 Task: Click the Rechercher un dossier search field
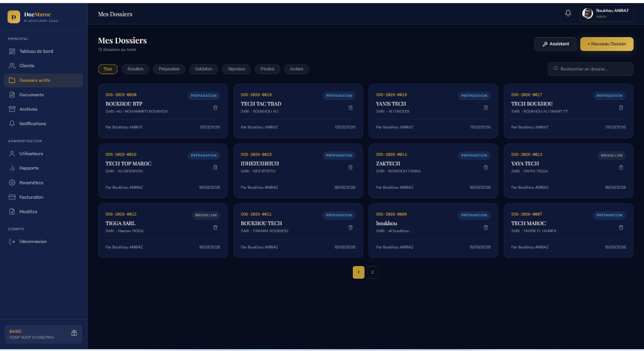click(591, 69)
